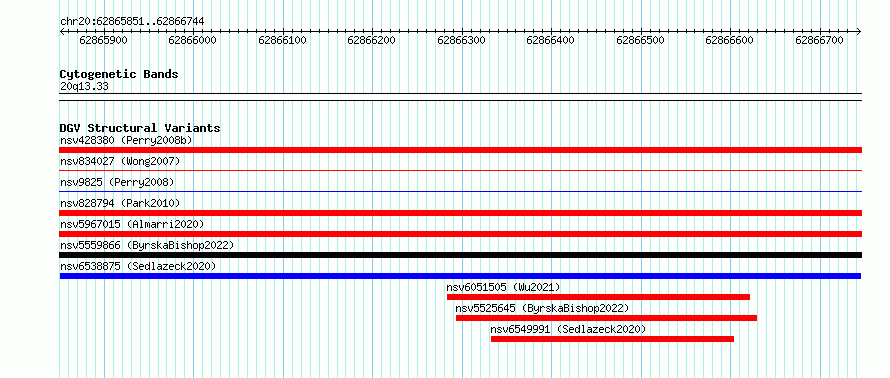Select the 20q13.33 band label
This screenshot has height=378, width=890.
(84, 87)
